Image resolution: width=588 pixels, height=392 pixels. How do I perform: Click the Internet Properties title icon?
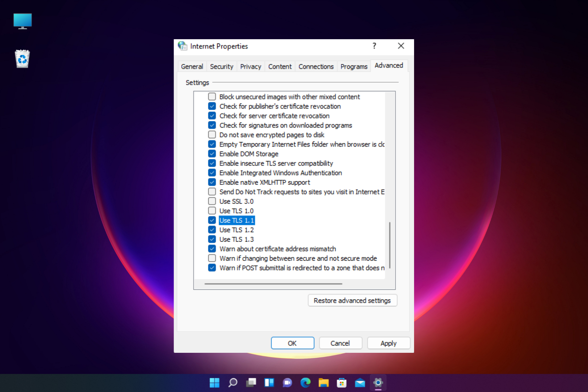coord(183,46)
